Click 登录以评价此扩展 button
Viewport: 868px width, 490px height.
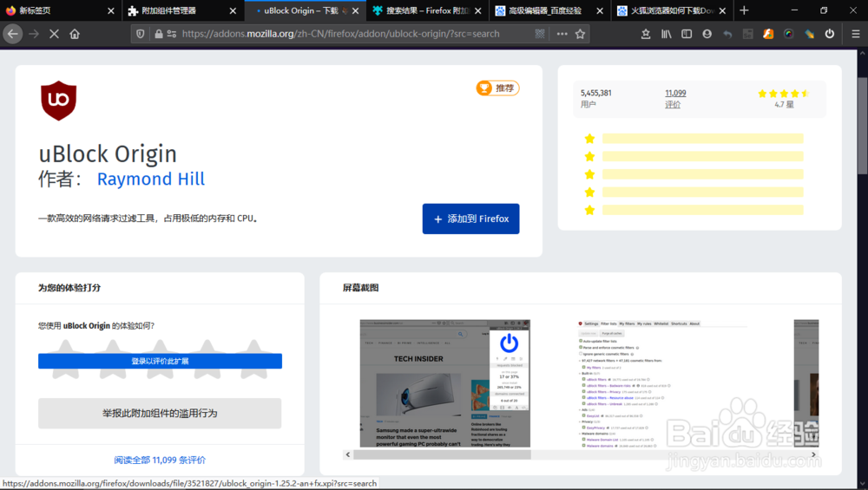pyautogui.click(x=160, y=361)
